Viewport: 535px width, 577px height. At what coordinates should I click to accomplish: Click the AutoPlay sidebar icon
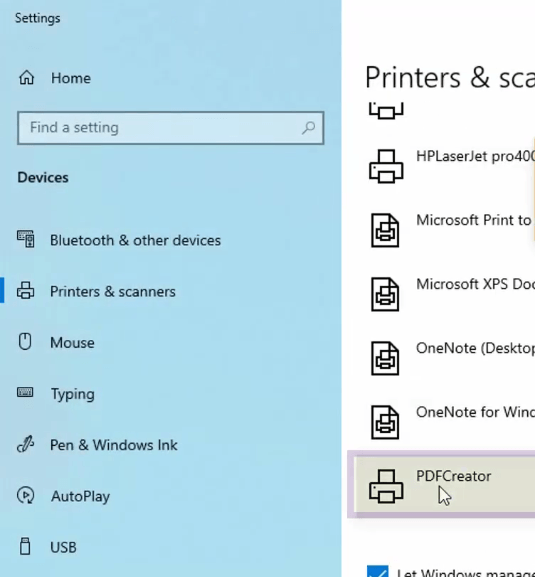pos(25,495)
